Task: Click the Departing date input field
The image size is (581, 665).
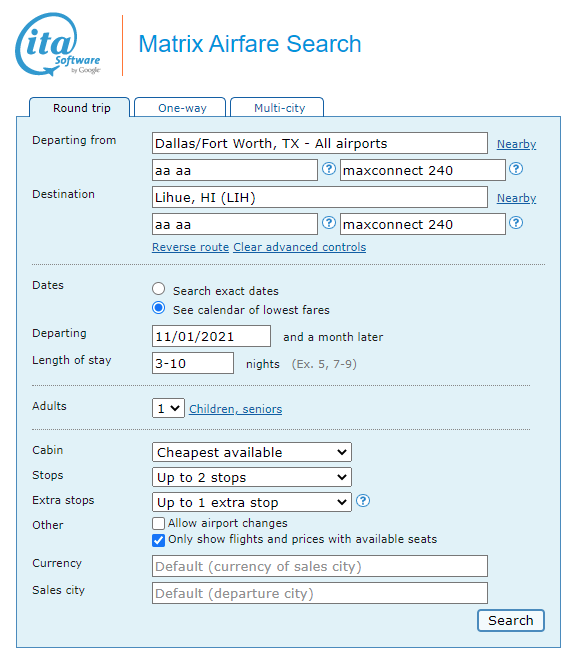Action: [211, 336]
